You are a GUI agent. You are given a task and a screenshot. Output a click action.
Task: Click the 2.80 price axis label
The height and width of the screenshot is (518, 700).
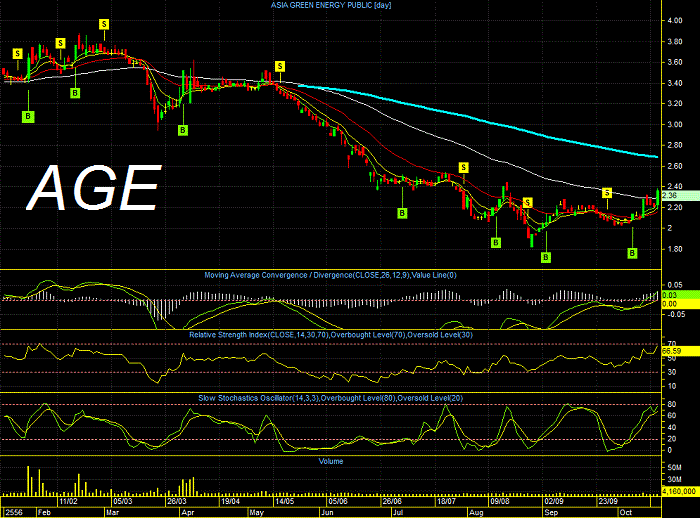coord(675,145)
